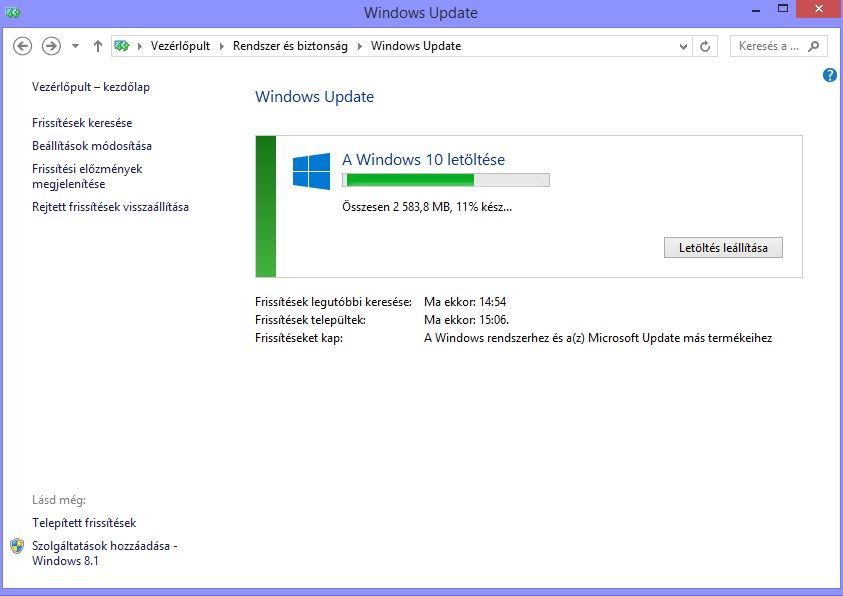Open Beállítások módosítása
The height and width of the screenshot is (596, 843).
point(92,146)
